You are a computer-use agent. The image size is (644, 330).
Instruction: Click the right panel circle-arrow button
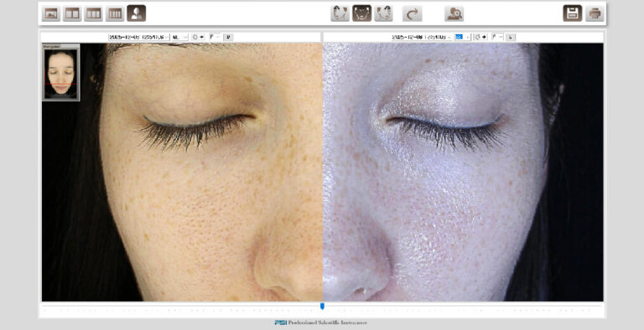coord(481,38)
